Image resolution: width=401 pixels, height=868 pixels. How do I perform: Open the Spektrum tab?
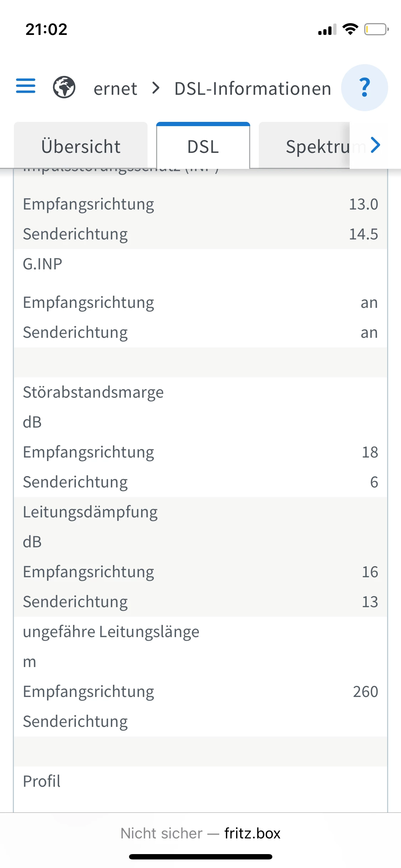(317, 146)
